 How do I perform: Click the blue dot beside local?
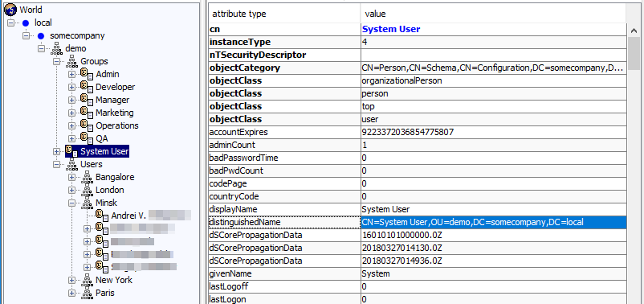[x=26, y=23]
